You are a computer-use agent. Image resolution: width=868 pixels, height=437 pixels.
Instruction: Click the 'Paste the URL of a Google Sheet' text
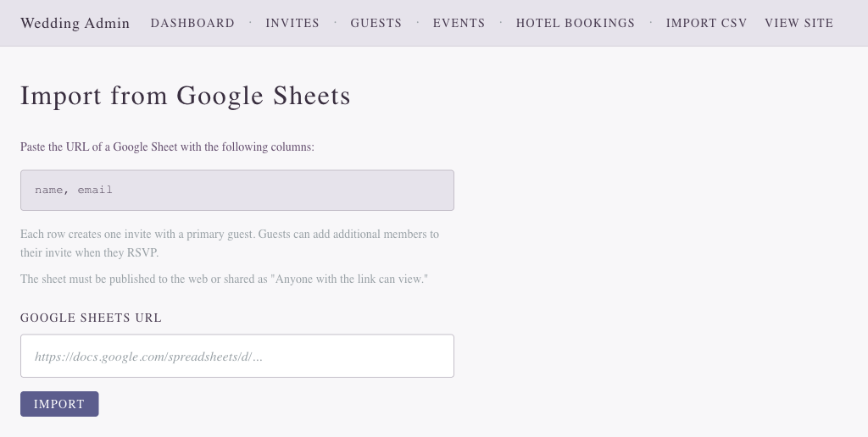tap(167, 147)
